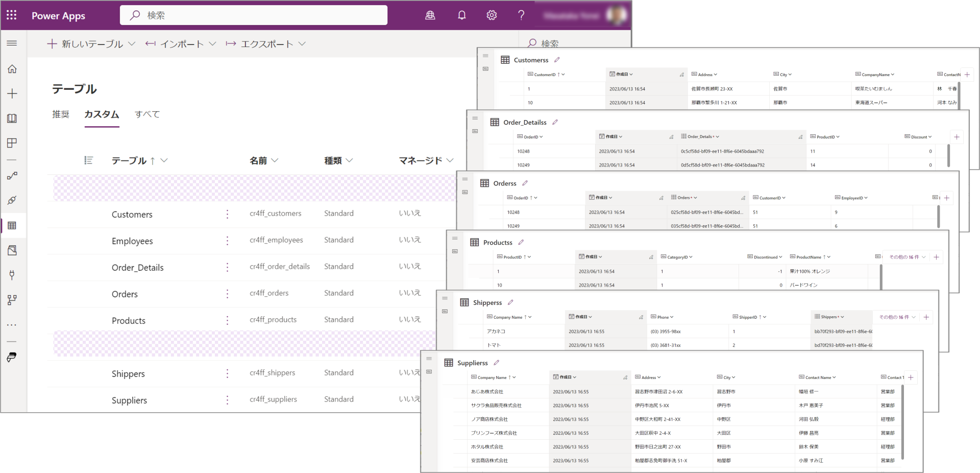The height and width of the screenshot is (473, 980).
Task: Click the pencil edit icon beside Productss
Action: (x=521, y=242)
